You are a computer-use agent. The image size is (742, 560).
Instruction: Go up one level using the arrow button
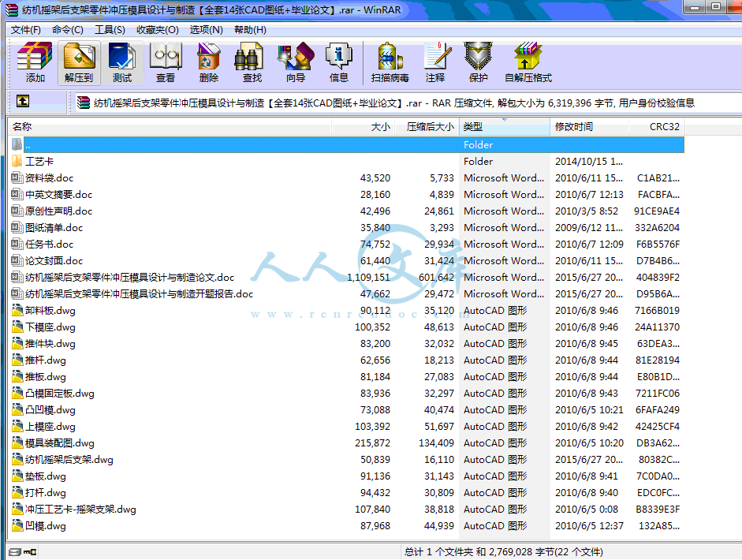point(23,102)
